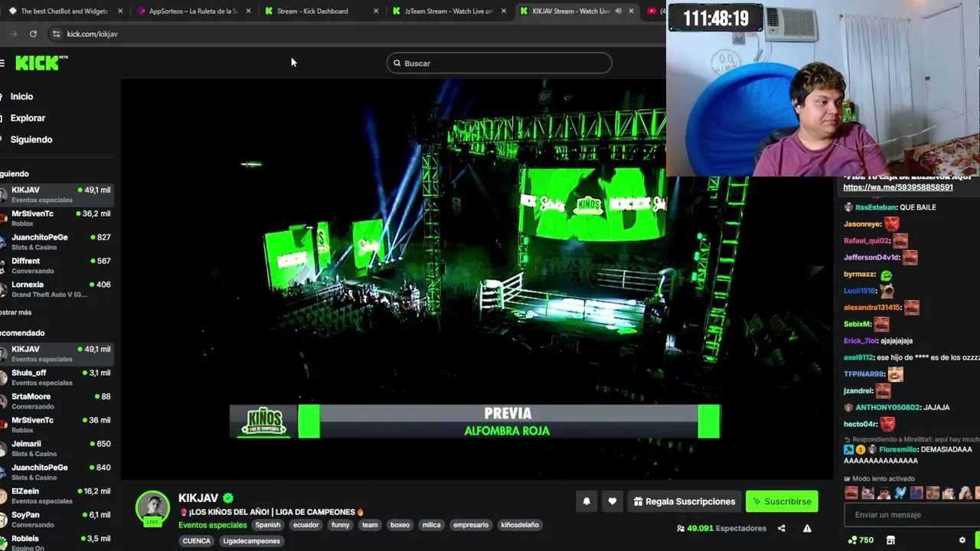This screenshot has height=551, width=980.
Task: Switch to AppSorteos La Ruleta tab
Action: coord(194,11)
